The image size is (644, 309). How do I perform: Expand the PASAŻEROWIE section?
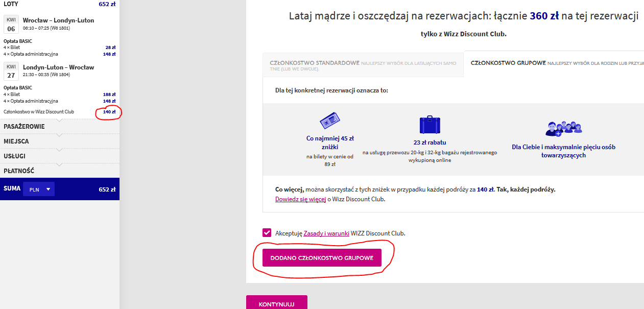click(x=60, y=127)
